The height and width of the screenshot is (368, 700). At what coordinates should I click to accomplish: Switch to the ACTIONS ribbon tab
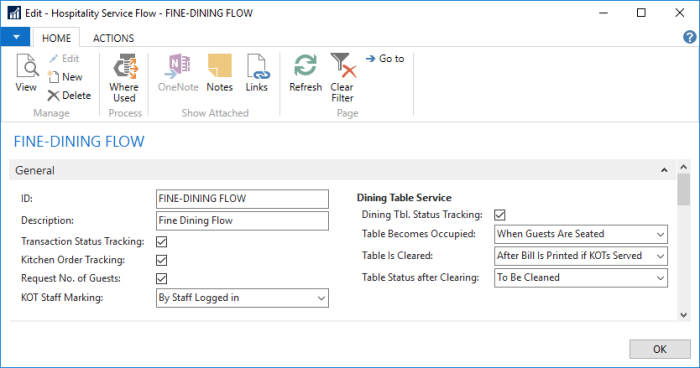[x=113, y=38]
